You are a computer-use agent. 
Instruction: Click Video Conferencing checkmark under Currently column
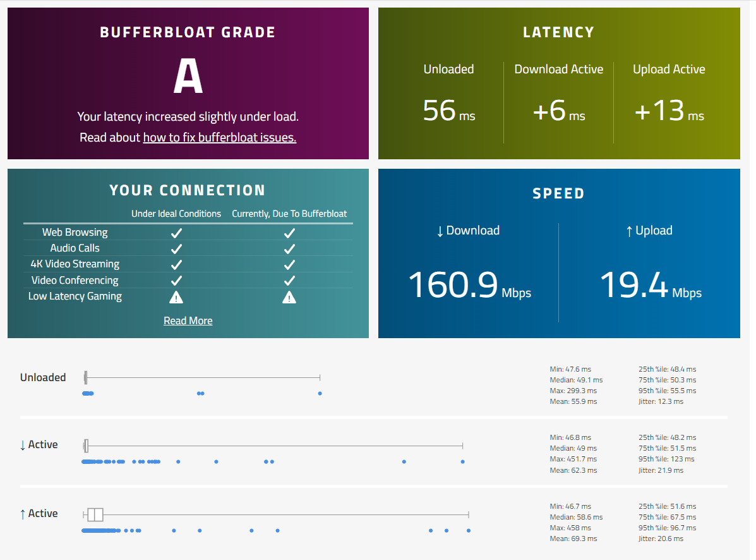point(289,281)
